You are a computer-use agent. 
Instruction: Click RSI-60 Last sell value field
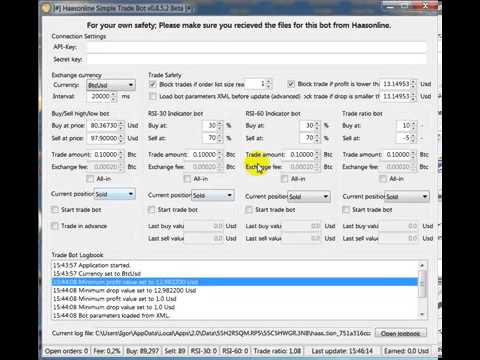click(x=301, y=238)
